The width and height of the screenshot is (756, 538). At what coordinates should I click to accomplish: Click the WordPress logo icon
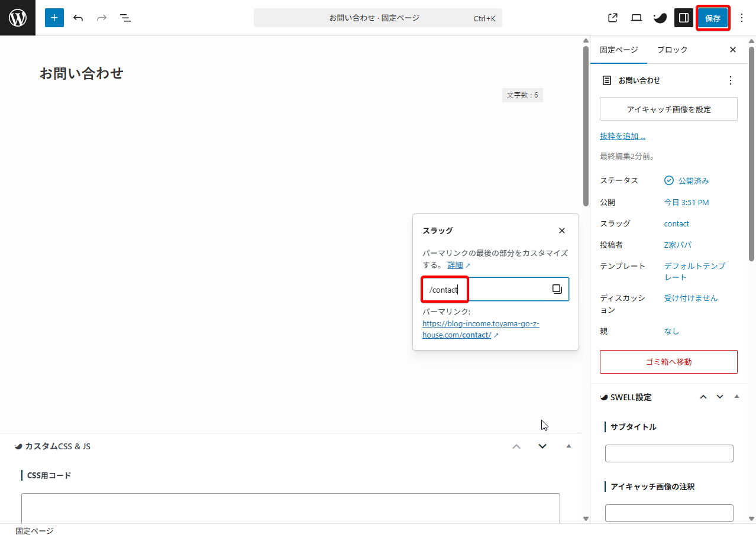18,18
